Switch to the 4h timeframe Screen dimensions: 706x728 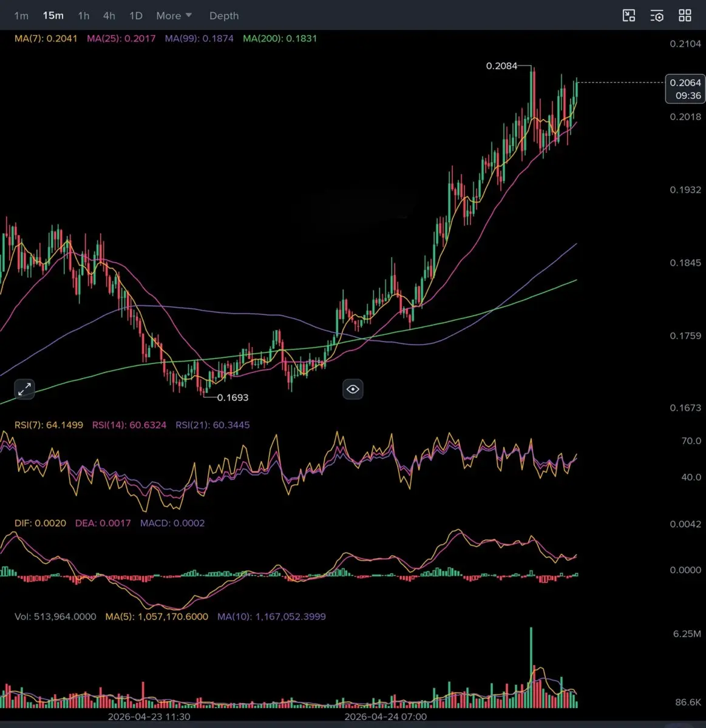click(109, 16)
